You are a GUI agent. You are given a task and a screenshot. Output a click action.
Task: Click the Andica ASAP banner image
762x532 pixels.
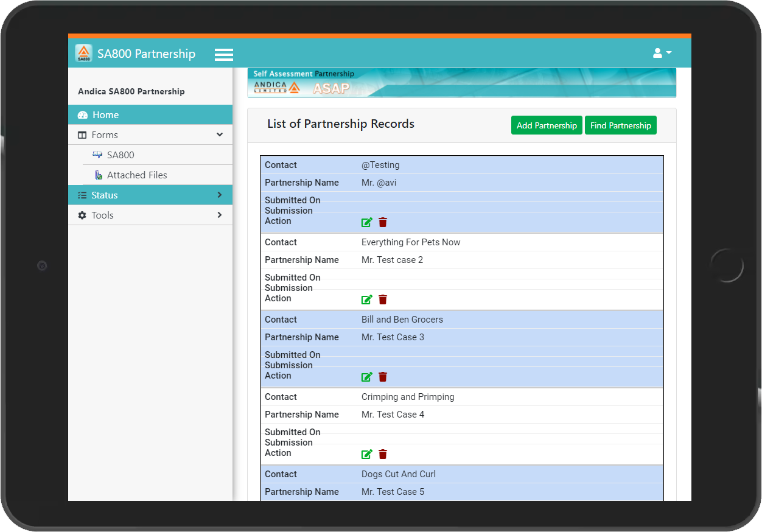click(x=461, y=83)
